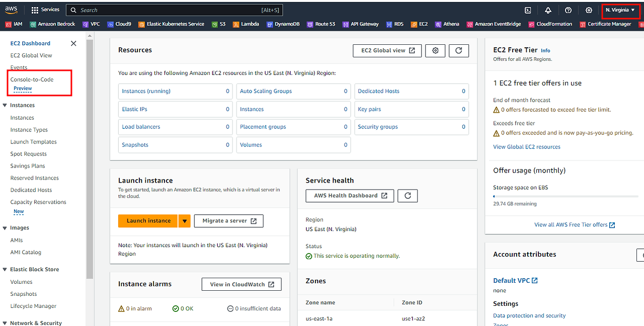644x326 pixels.
Task: Open the Launch instance dropdown arrow
Action: click(x=185, y=220)
